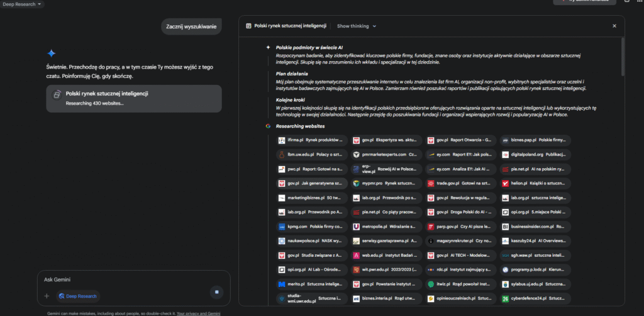Select the Zacznij wyszukiwanie message bubble
Screen dimensions: 644x316
(x=191, y=26)
